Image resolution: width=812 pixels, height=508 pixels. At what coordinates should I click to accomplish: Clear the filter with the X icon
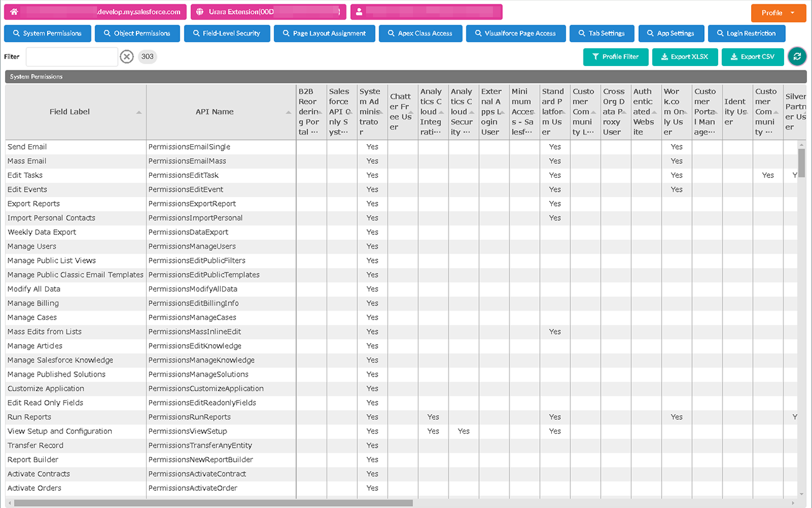click(127, 57)
